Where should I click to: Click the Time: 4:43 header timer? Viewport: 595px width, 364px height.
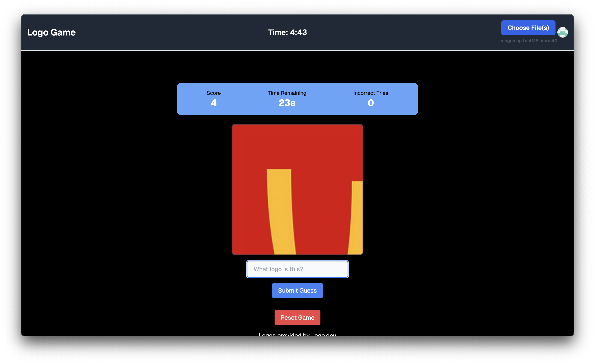tap(287, 32)
